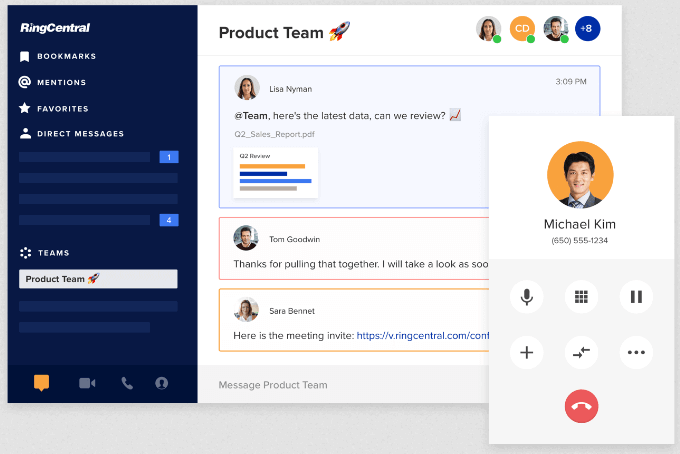
Task: End the call with red button
Action: tap(581, 406)
